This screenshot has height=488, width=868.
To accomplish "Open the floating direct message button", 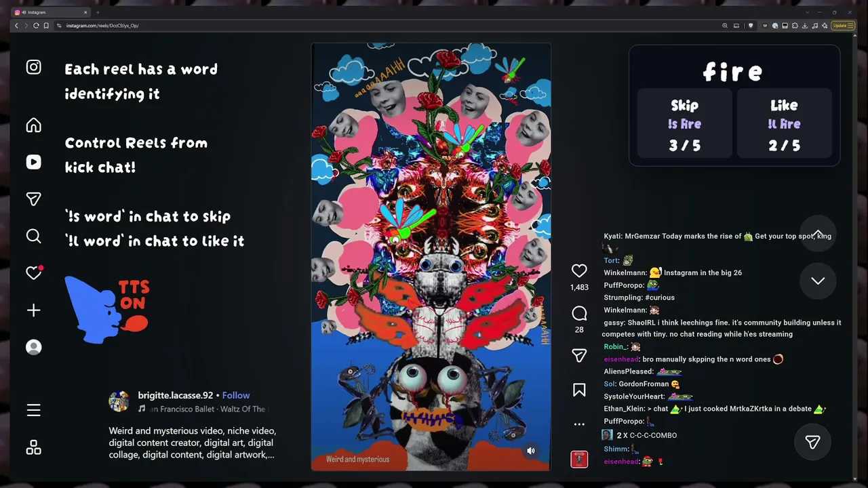I will coord(812,443).
